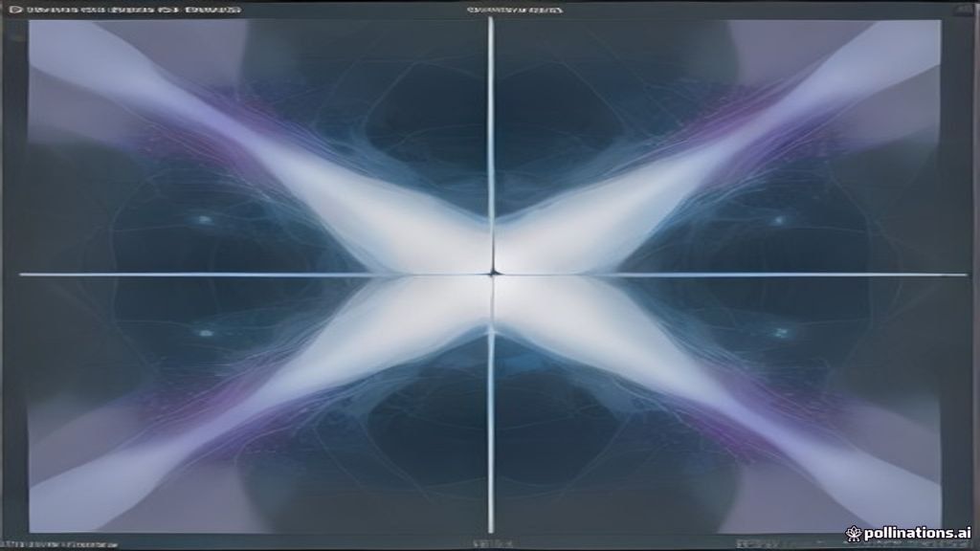Click the blurred status text in the bottom-left corner
The image size is (980, 551).
[x=59, y=544]
